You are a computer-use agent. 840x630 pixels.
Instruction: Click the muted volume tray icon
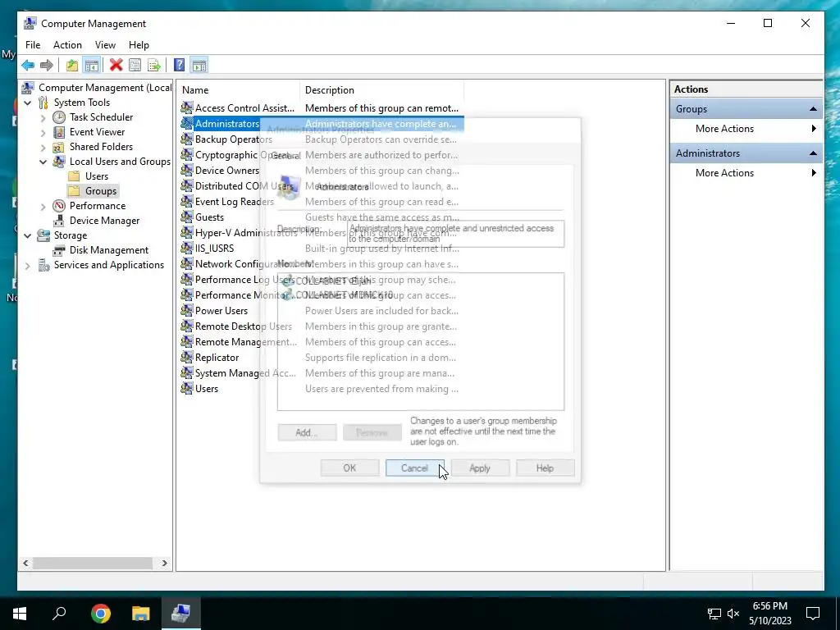733,614
